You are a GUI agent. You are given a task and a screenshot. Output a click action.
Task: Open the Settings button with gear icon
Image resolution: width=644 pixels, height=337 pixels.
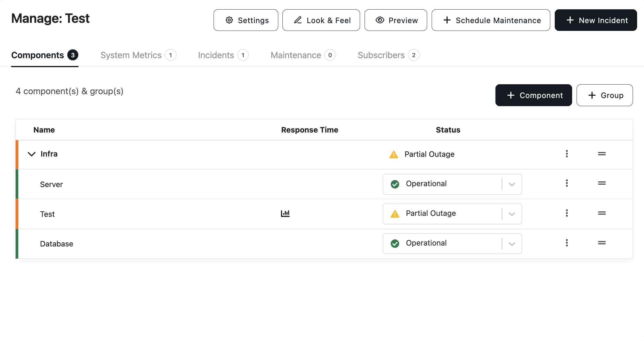246,20
